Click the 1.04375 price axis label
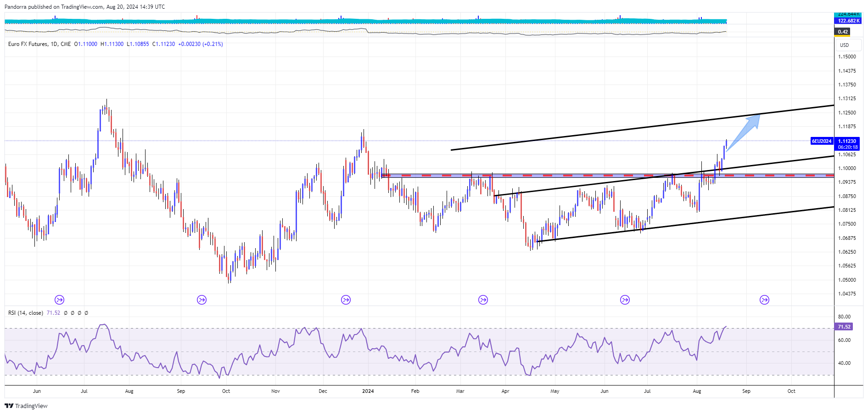The width and height of the screenshot is (868, 414). [847, 294]
